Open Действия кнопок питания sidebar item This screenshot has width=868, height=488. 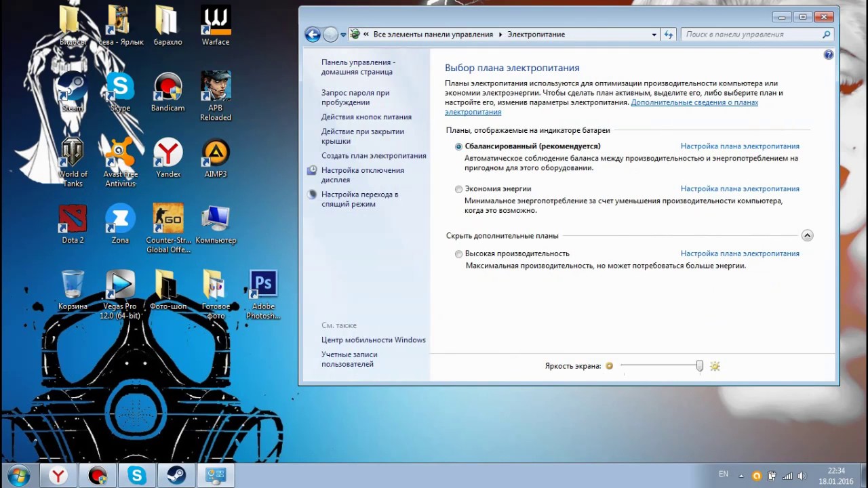click(366, 117)
